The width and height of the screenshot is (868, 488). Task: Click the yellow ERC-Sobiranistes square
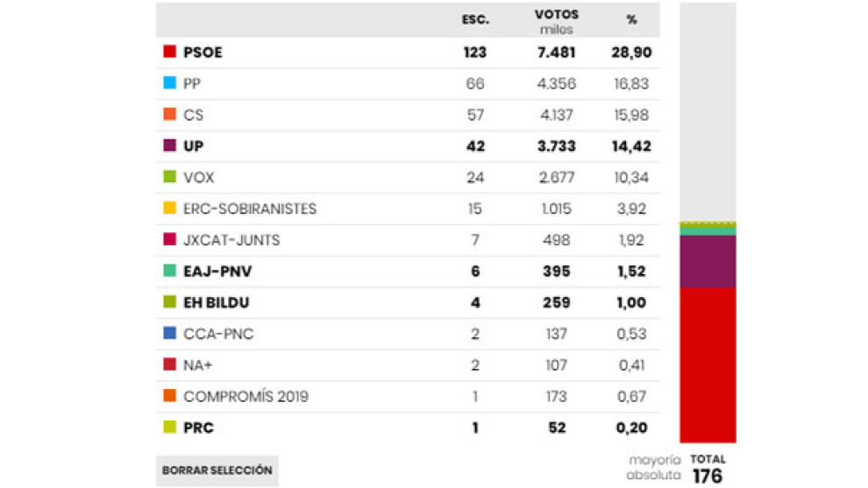point(170,209)
